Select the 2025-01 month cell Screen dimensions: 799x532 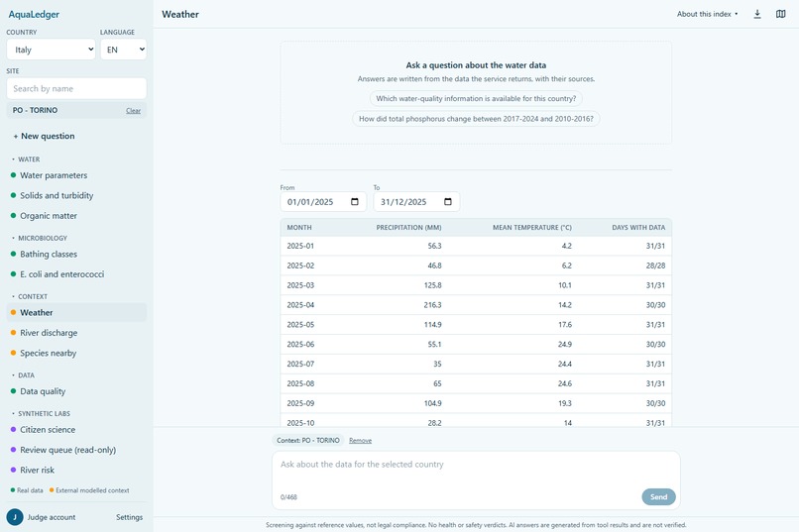[x=300, y=246]
